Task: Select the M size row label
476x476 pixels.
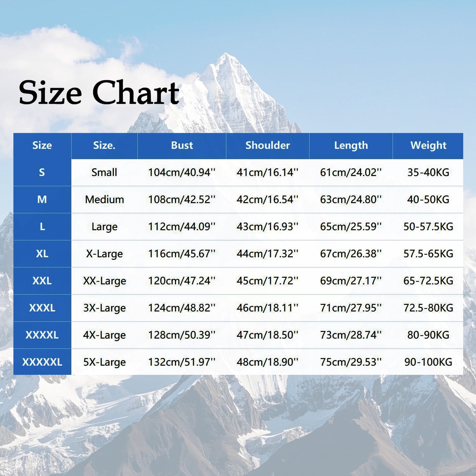Action: click(x=42, y=199)
